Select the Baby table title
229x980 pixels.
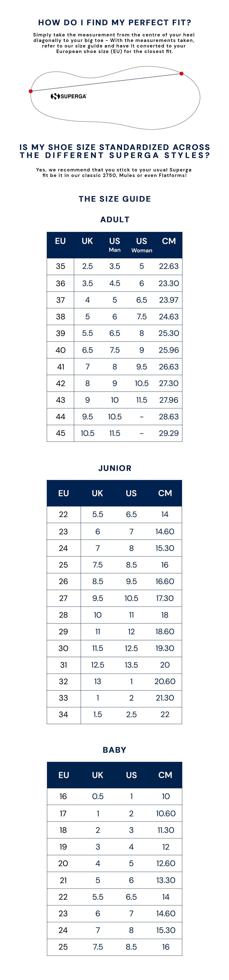(x=114, y=749)
